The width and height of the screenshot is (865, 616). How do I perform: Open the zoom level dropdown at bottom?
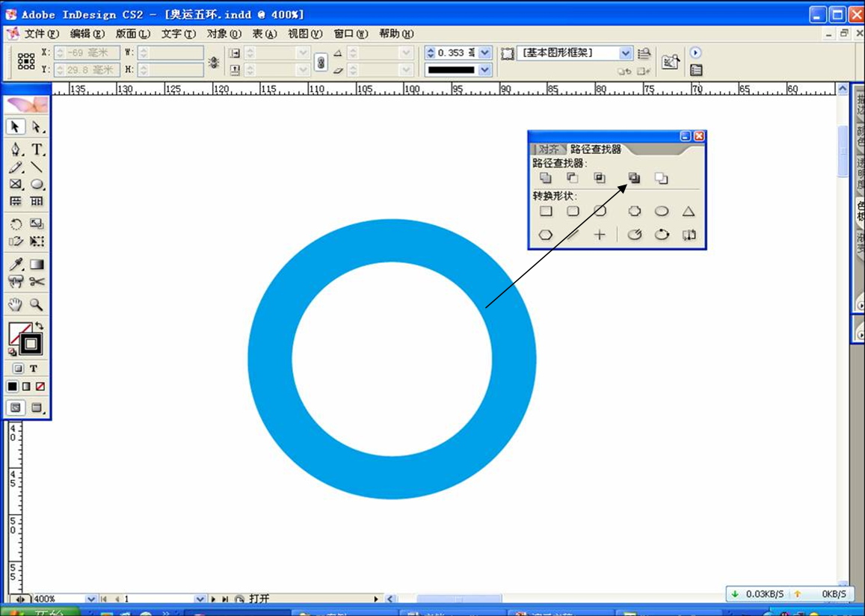(91, 599)
